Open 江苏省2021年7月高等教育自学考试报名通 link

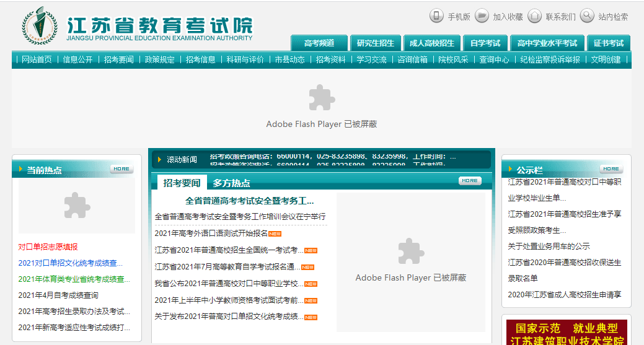point(227,267)
